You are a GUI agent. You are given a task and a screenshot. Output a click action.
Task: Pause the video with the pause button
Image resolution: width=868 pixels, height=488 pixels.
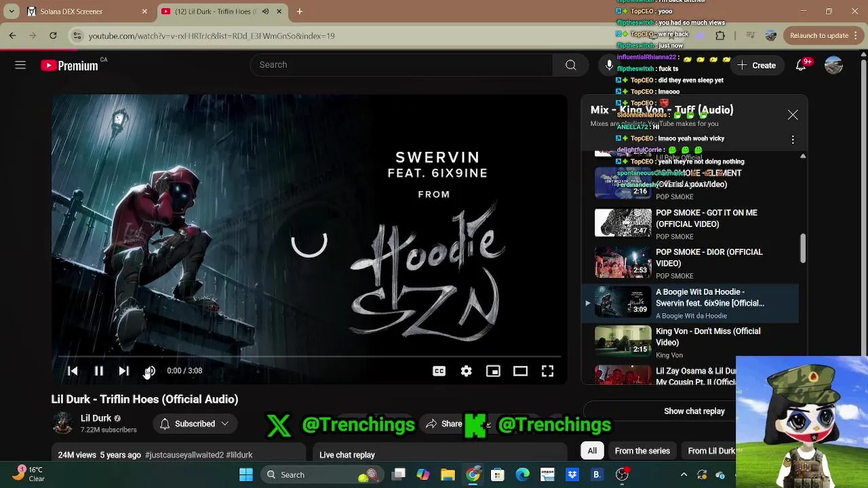pos(98,371)
